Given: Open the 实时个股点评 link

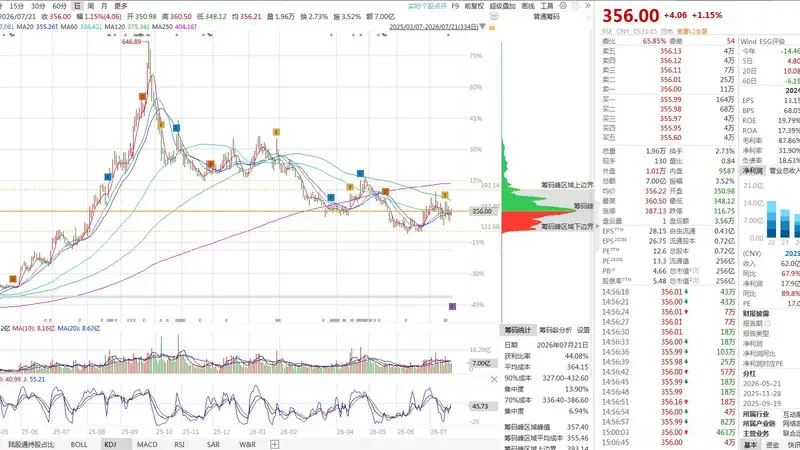Looking at the screenshot, I should pyautogui.click(x=427, y=6).
